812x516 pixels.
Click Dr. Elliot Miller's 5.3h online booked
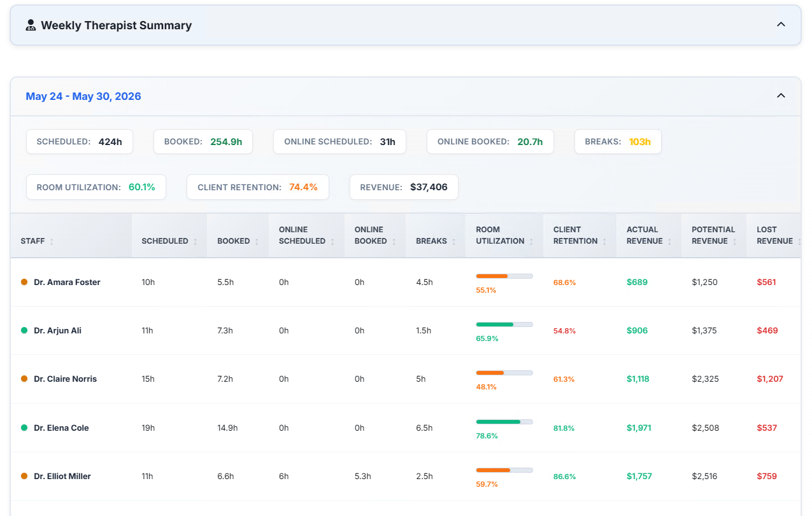[x=362, y=476]
